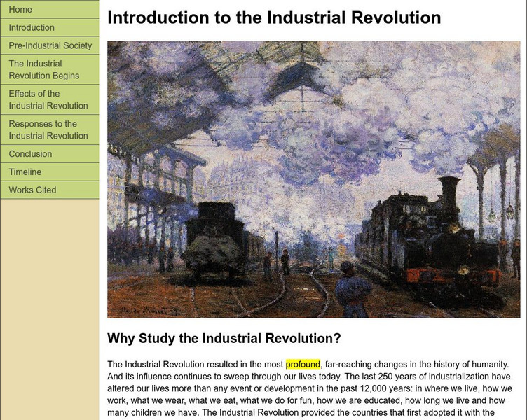Open Pre-Industrial Society section

click(49, 45)
